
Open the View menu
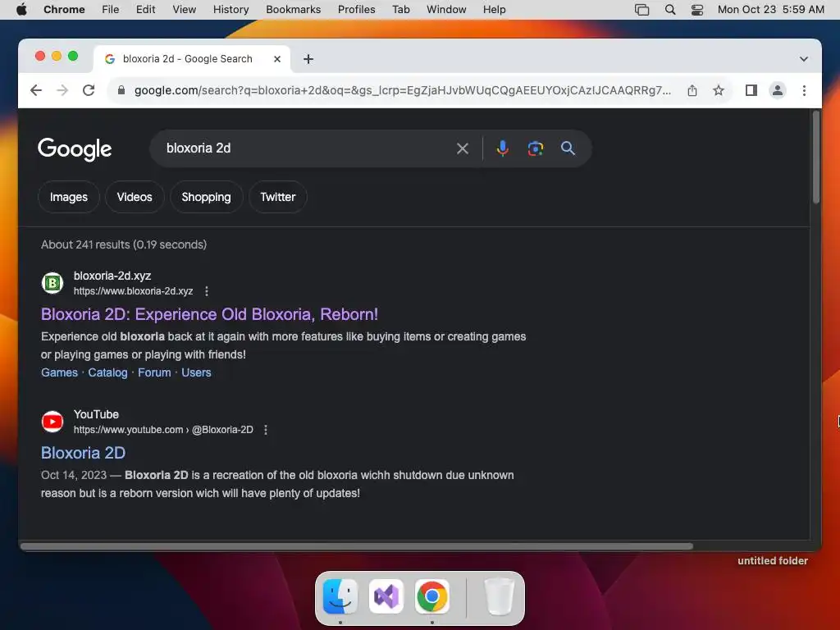185,10
